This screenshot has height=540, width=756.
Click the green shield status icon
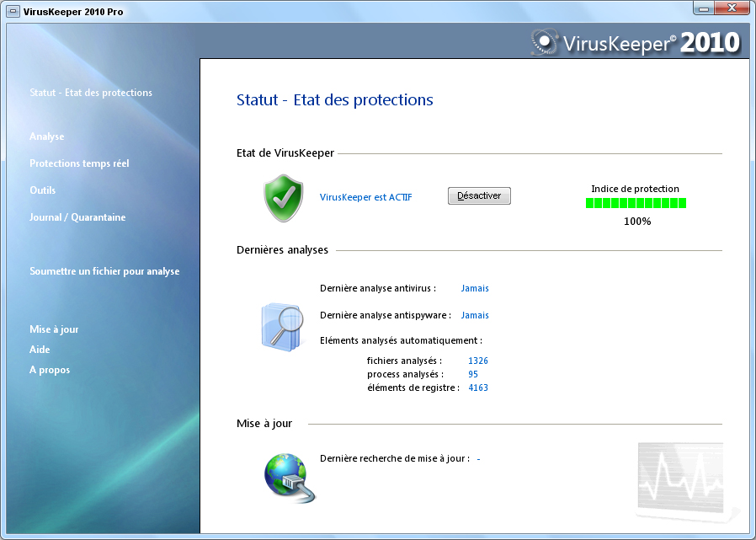point(284,198)
